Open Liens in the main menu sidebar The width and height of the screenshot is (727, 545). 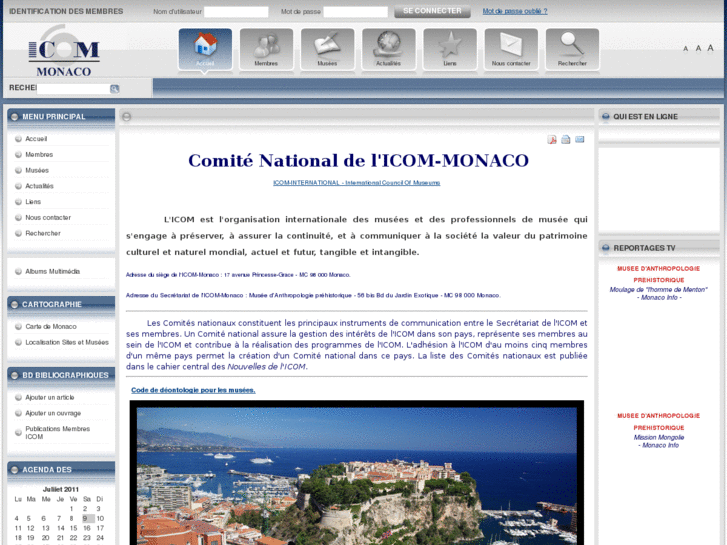(x=33, y=202)
